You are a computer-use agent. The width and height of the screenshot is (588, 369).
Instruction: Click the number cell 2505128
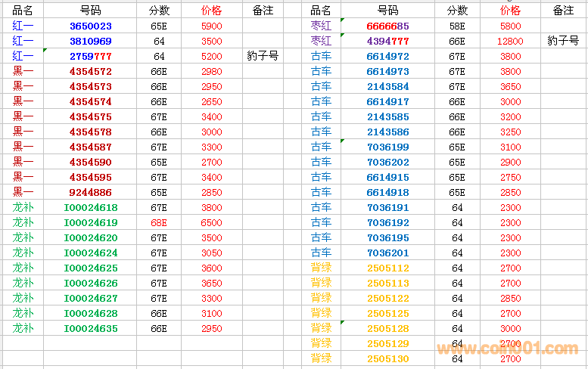[387, 328]
